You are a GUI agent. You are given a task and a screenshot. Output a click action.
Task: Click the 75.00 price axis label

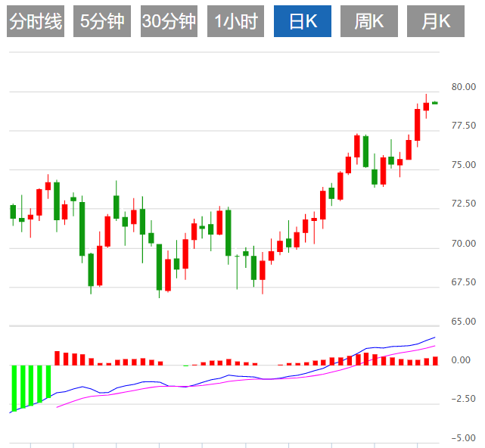pos(463,165)
